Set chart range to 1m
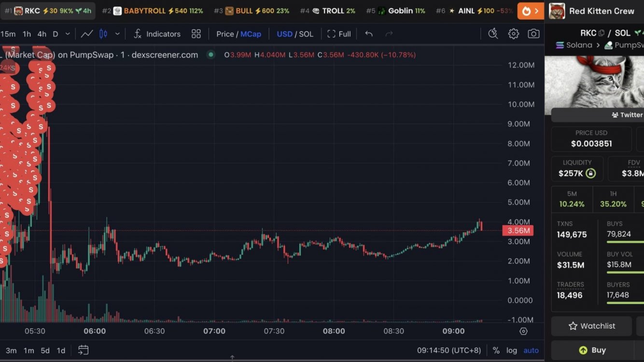The width and height of the screenshot is (644, 362). click(29, 350)
